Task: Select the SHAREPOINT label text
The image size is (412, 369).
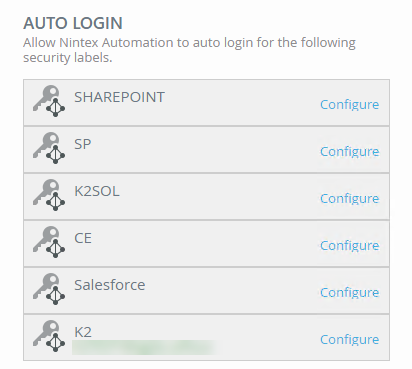Action: point(119,97)
